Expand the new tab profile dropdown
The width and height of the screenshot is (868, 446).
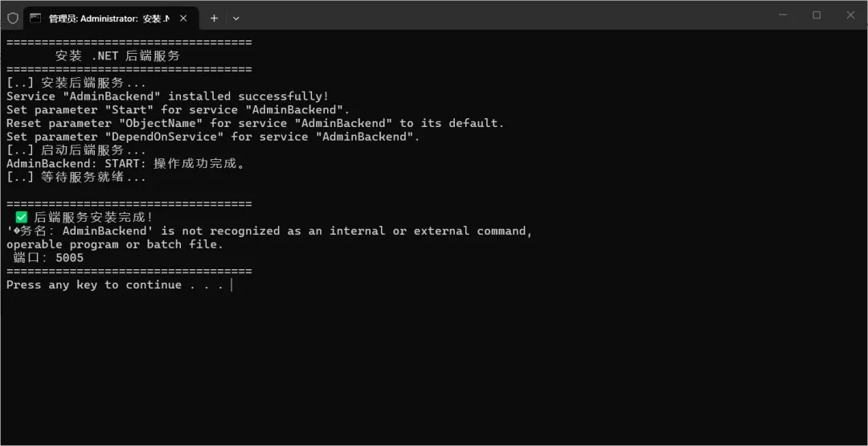(x=235, y=18)
